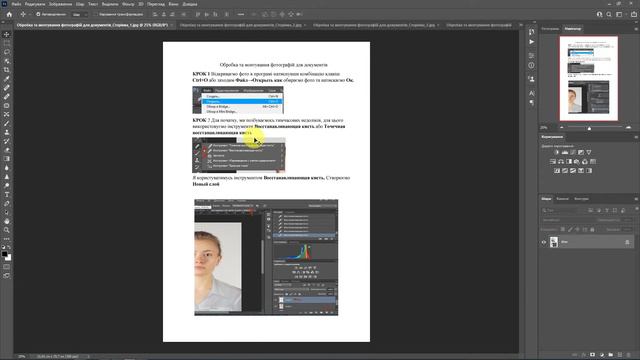This screenshot has height=360, width=640.
Task: Toggle layer filtering switch
Action: (x=636, y=209)
